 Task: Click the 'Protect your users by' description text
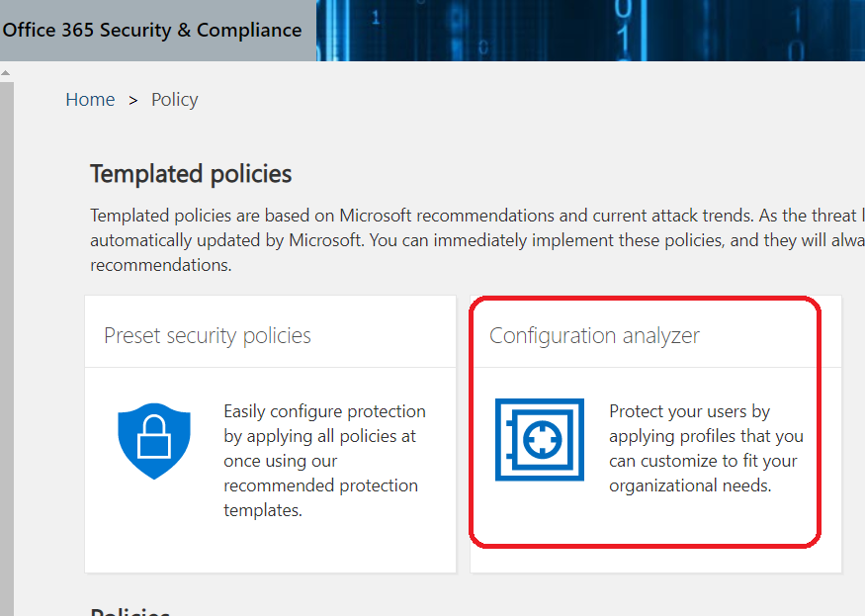(x=689, y=411)
